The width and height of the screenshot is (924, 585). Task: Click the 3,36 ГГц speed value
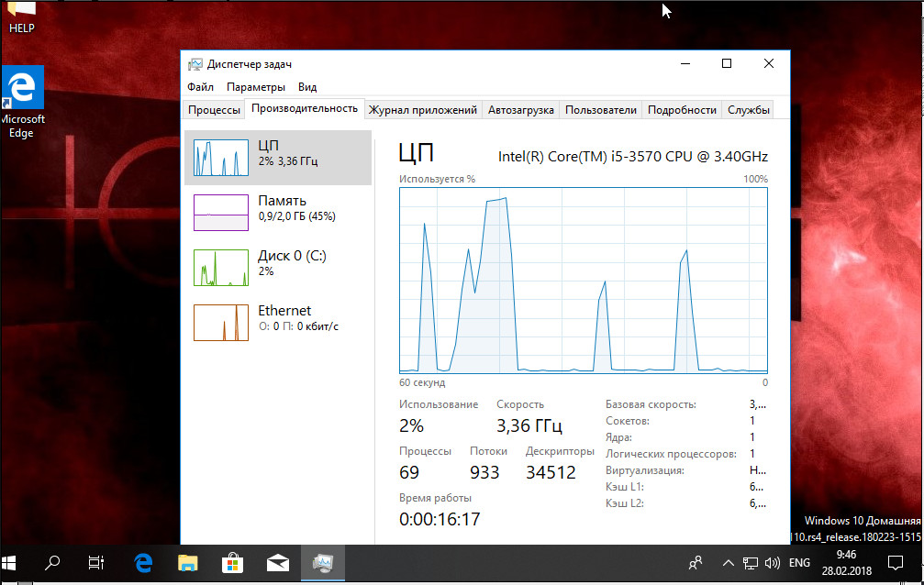[529, 425]
